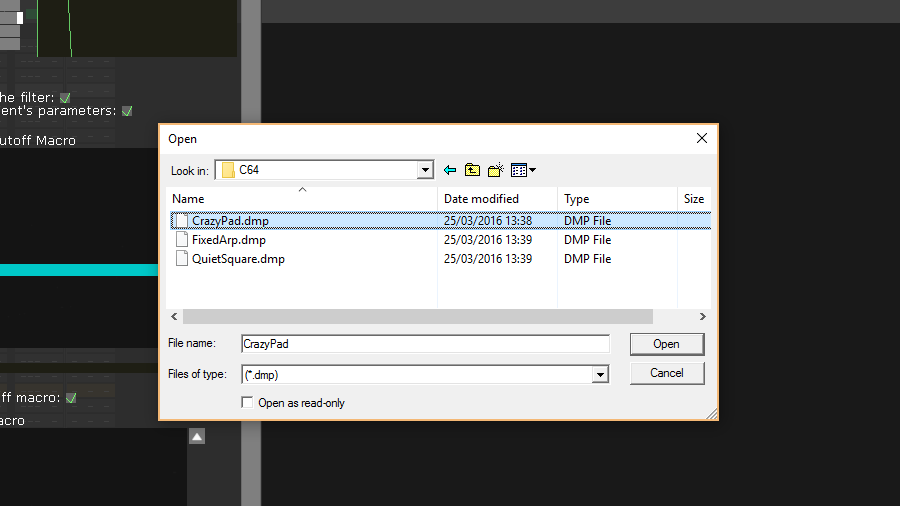Select the file FixedArp.dmp
Screen dimensions: 900x506
(228, 240)
